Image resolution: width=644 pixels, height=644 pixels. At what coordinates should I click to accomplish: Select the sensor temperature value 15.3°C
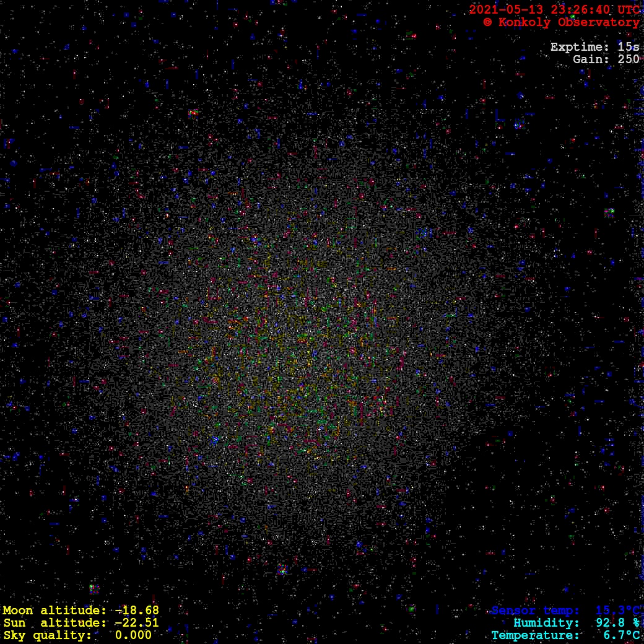tap(617, 611)
